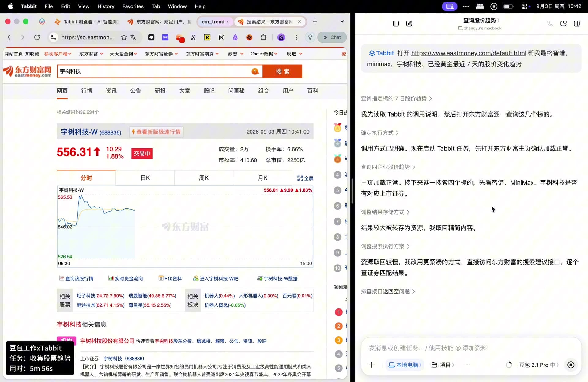Open eastmoney.com URL link in chat message

[x=469, y=53]
